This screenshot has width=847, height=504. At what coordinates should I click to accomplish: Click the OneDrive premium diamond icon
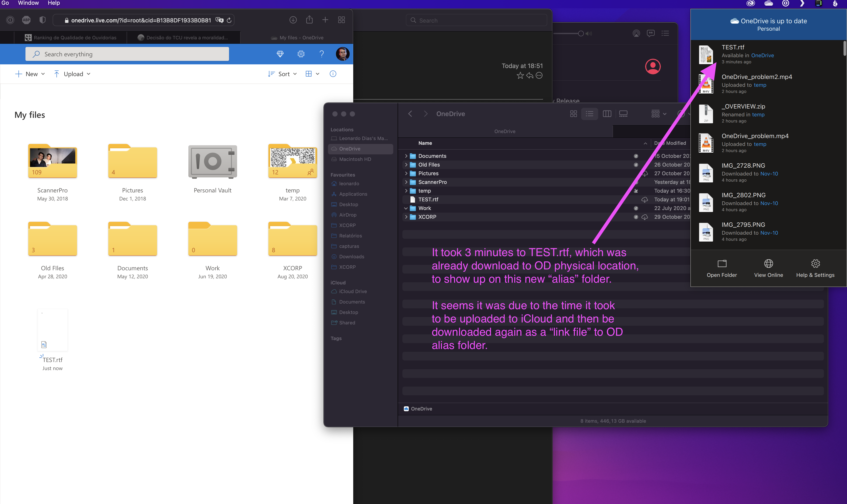(280, 54)
